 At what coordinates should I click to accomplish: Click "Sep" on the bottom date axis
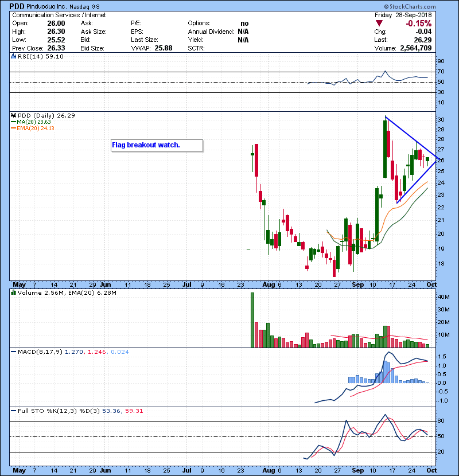click(358, 470)
